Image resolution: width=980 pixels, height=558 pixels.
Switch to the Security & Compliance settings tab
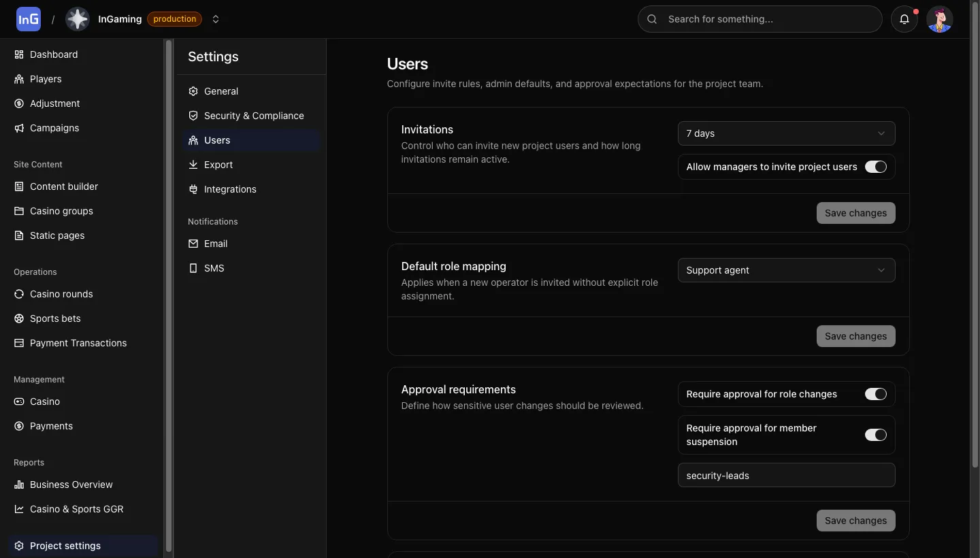tap(253, 116)
